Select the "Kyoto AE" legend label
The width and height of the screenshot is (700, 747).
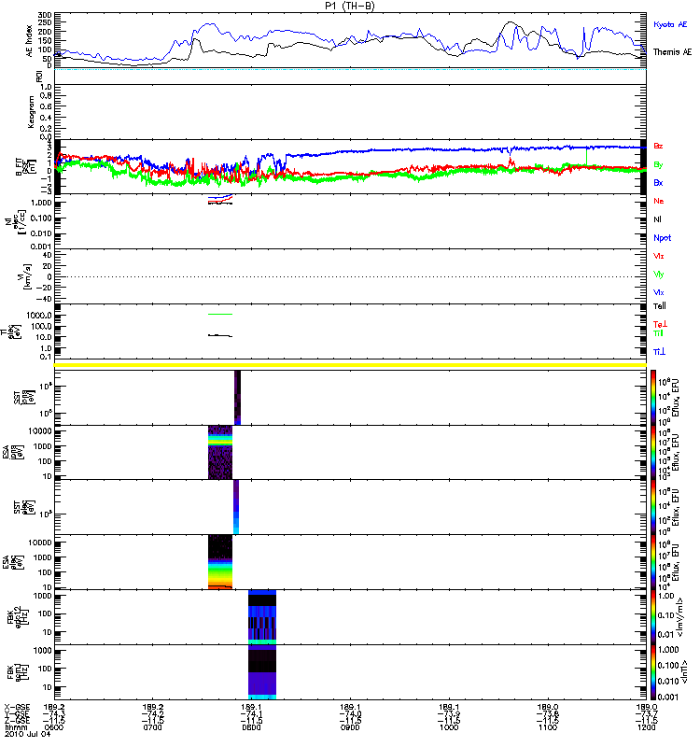[x=670, y=24]
